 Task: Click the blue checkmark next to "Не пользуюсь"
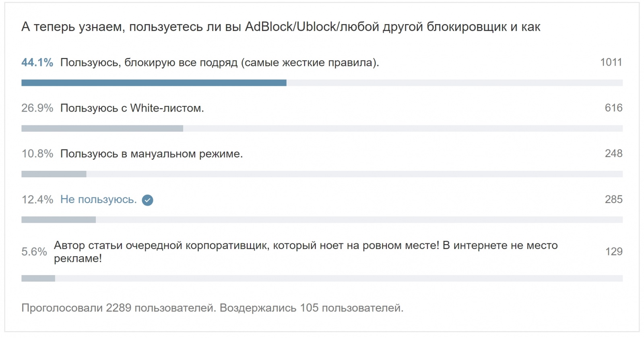click(148, 200)
